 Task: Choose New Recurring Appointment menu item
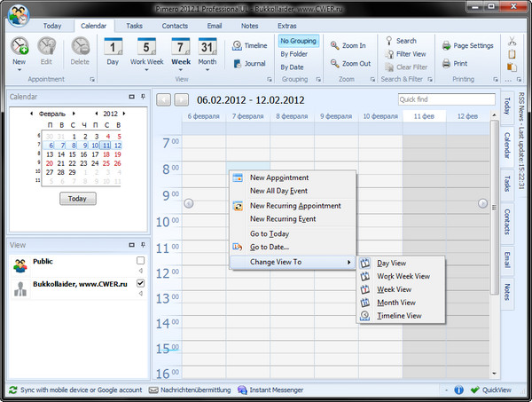click(293, 206)
